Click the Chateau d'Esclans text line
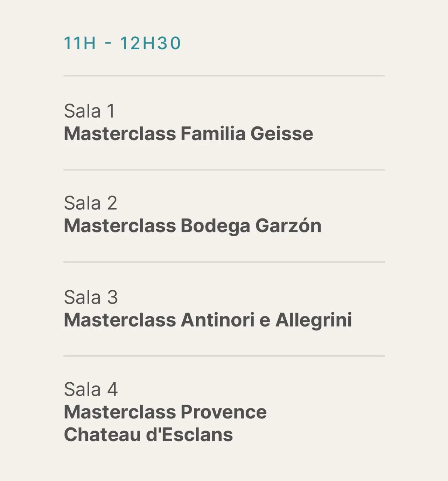 [148, 435]
